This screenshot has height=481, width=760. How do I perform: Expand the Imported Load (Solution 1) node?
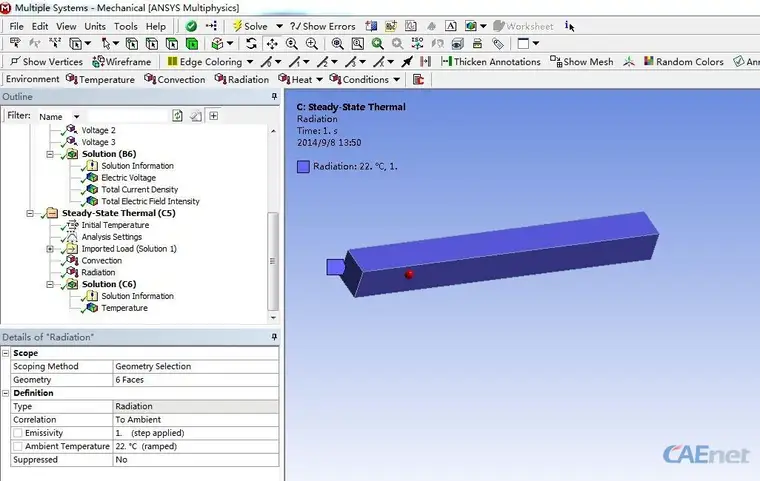50,249
